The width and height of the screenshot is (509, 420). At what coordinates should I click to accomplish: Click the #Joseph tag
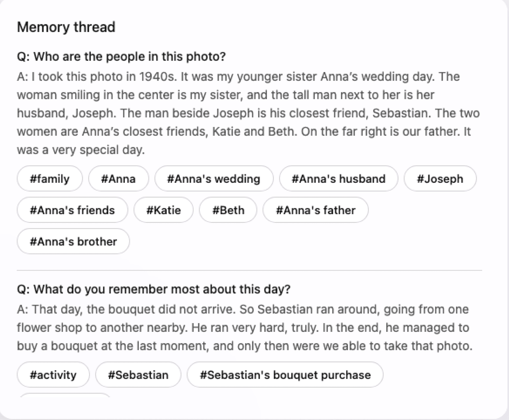[440, 179]
